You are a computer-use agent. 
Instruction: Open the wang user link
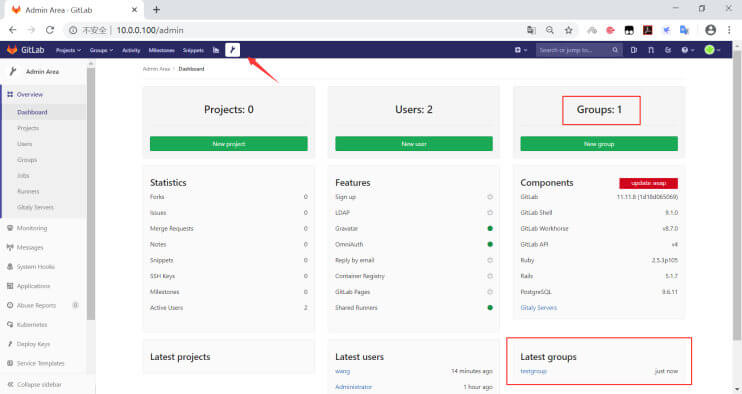point(342,371)
